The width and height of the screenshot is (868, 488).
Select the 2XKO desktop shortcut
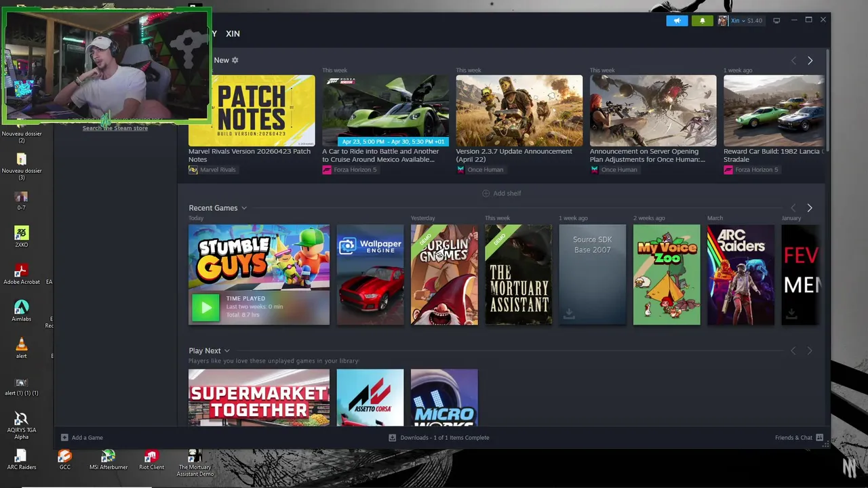21,237
